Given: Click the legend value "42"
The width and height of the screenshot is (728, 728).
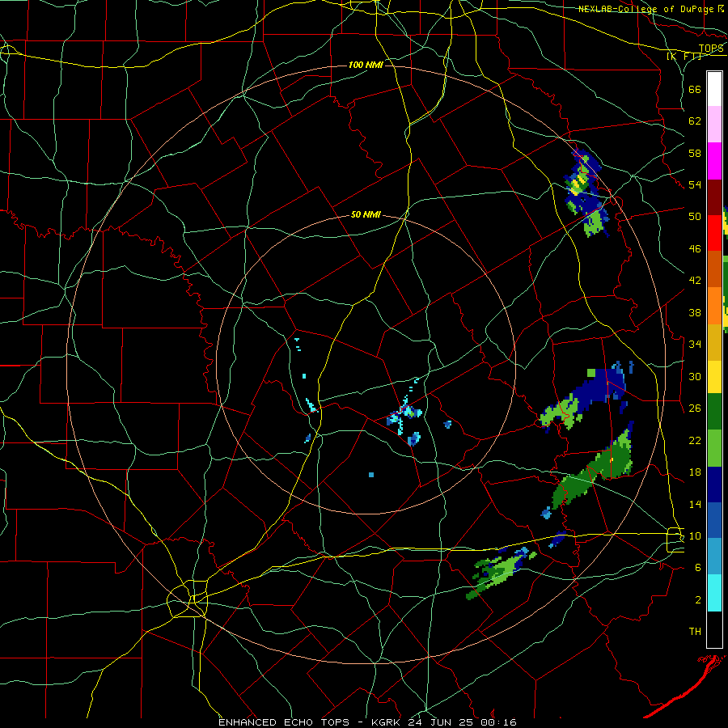Looking at the screenshot, I should 695,281.
